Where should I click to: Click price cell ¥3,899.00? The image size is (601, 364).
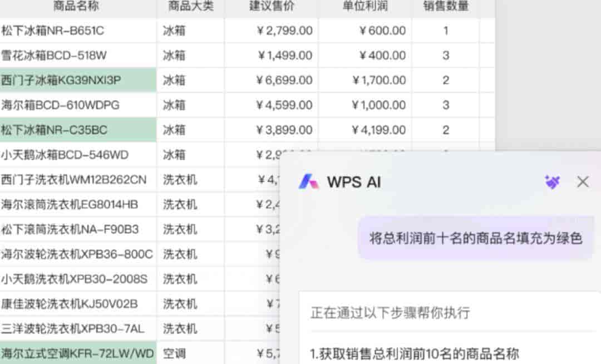coord(272,130)
